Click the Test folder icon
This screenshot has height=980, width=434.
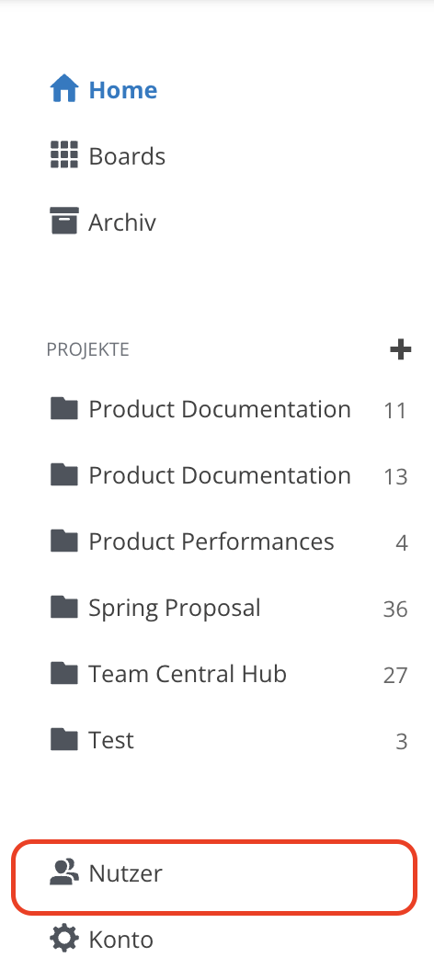[63, 739]
